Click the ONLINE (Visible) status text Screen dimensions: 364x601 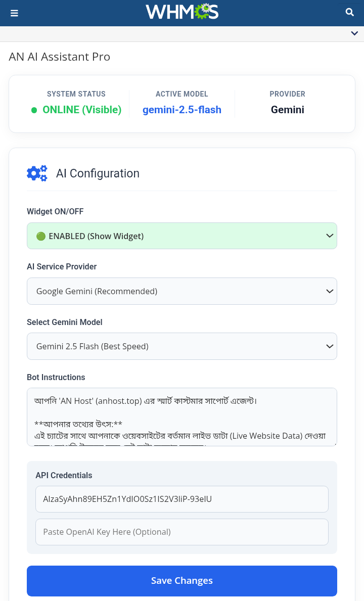pyautogui.click(x=82, y=110)
